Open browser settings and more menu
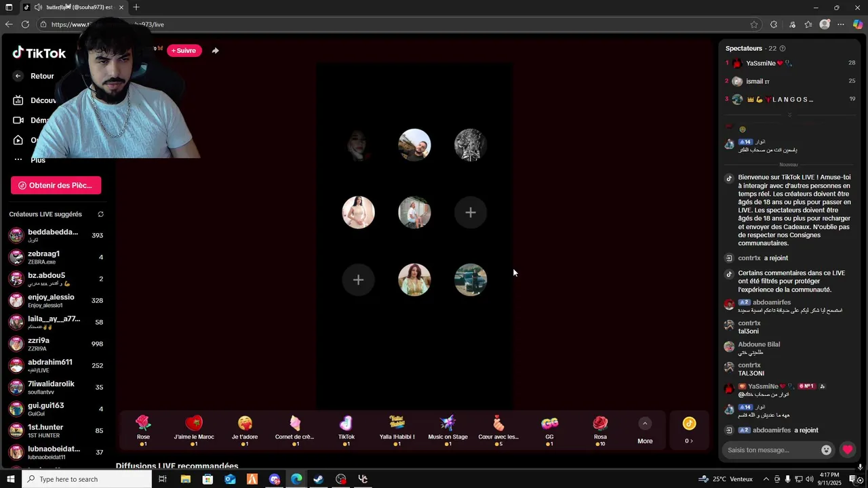The width and height of the screenshot is (868, 488). (841, 24)
